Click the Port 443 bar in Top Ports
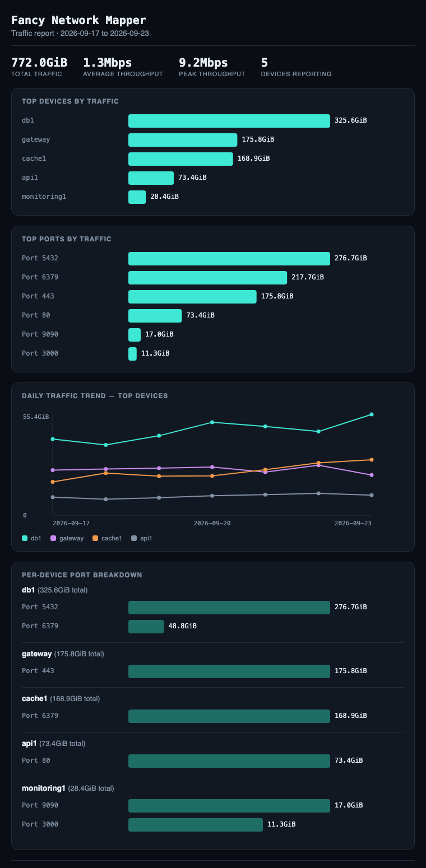The width and height of the screenshot is (426, 868). click(192, 297)
